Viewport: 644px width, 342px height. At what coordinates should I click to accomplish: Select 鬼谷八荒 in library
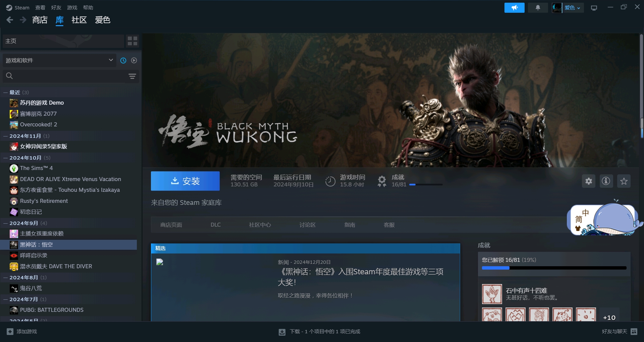(x=69, y=288)
